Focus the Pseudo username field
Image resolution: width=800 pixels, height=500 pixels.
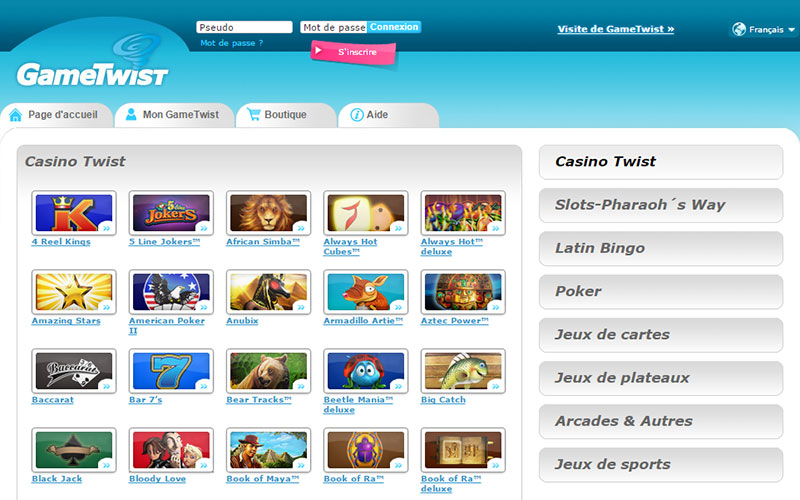pos(244,27)
